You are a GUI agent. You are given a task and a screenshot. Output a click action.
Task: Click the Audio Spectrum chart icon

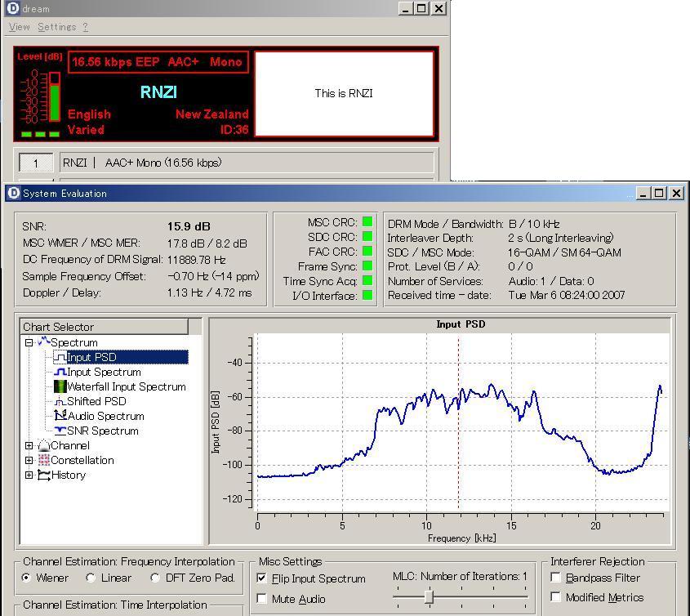pos(60,416)
